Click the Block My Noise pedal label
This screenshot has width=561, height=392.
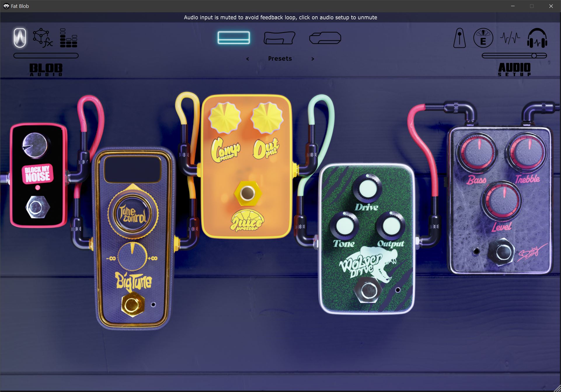tap(37, 174)
